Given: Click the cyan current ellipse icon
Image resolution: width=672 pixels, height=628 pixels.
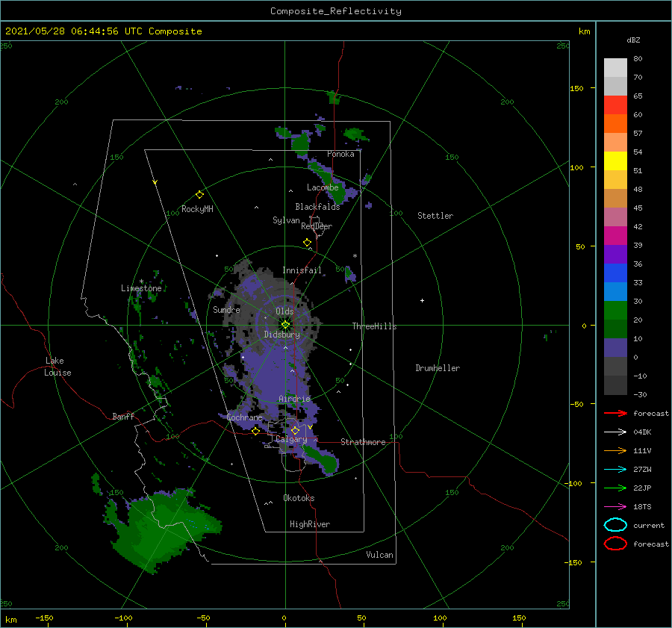Looking at the screenshot, I should tap(615, 525).
